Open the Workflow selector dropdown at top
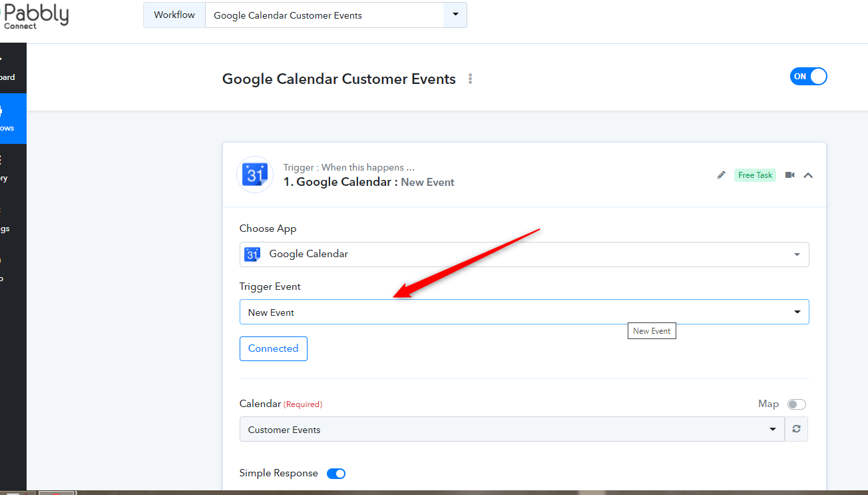This screenshot has width=868, height=495. click(336, 15)
